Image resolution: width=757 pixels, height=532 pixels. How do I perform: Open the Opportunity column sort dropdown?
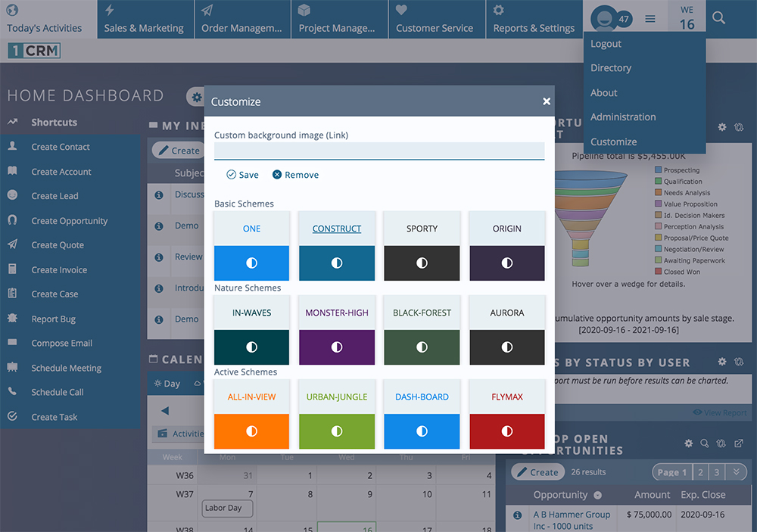coord(598,496)
